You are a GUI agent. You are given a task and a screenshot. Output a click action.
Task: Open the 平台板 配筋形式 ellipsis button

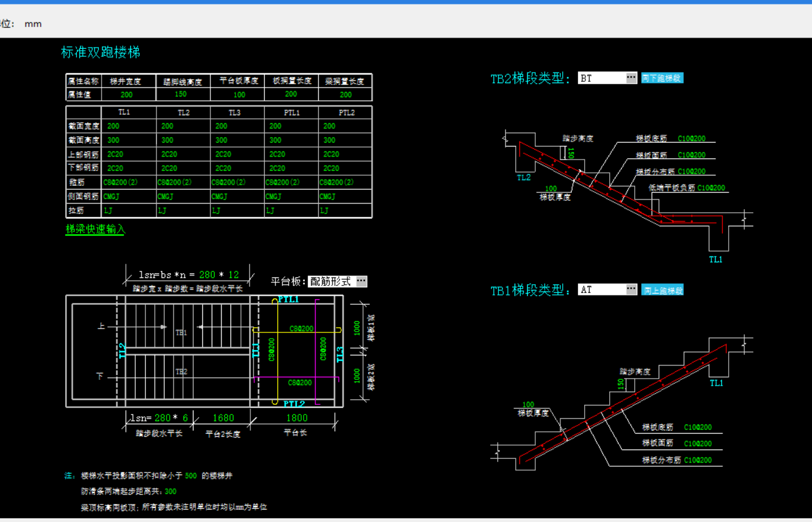point(362,282)
